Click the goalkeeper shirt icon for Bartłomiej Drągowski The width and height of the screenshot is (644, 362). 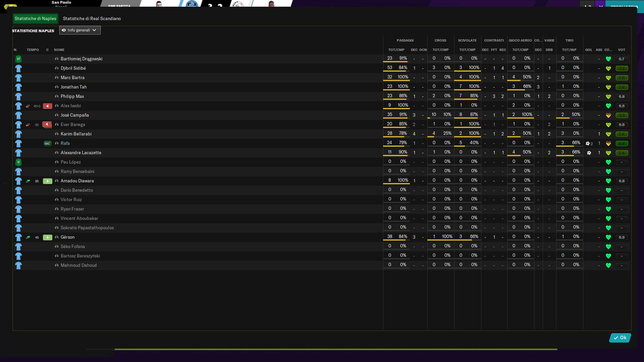pos(18,59)
